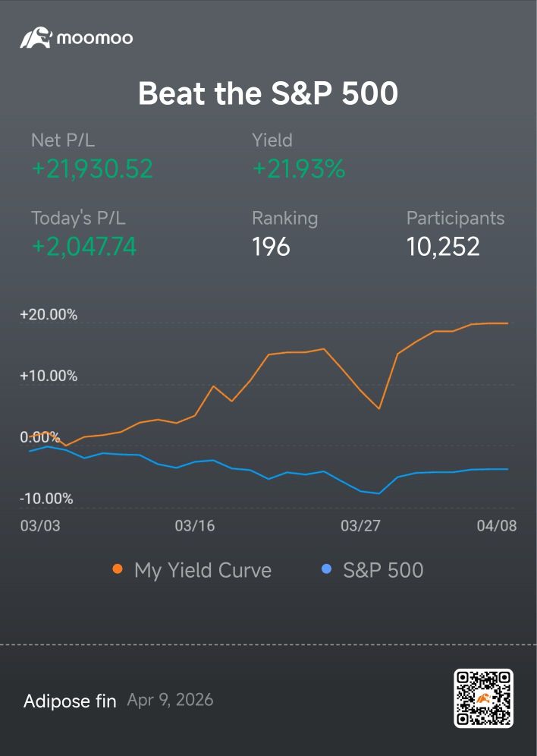Click the Beat the S&P 500 title
This screenshot has height=756, width=537.
(x=268, y=93)
